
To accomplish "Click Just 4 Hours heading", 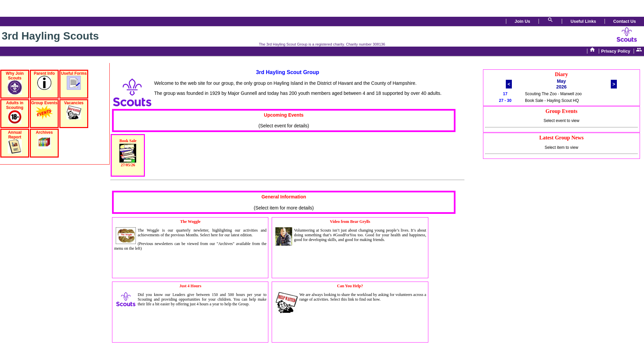I will click(190, 286).
